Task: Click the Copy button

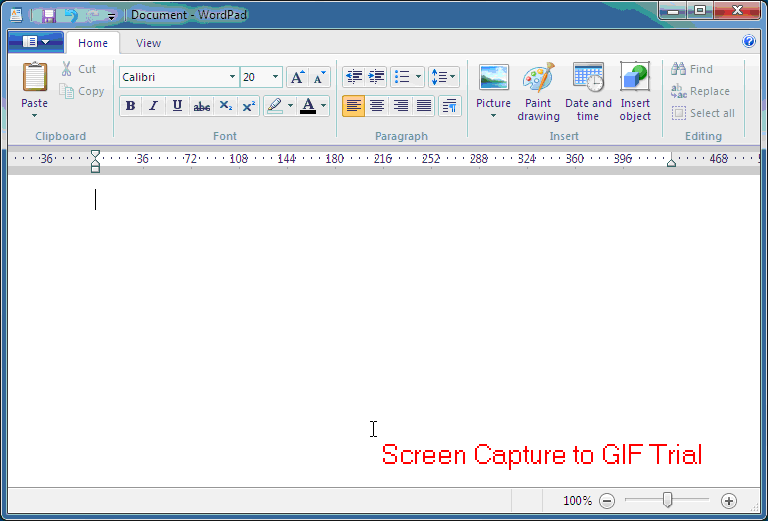Action: tap(81, 91)
